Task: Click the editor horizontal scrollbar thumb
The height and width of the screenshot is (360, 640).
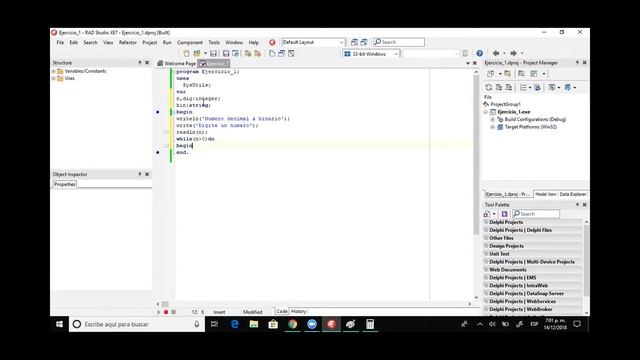Action: tap(165, 304)
